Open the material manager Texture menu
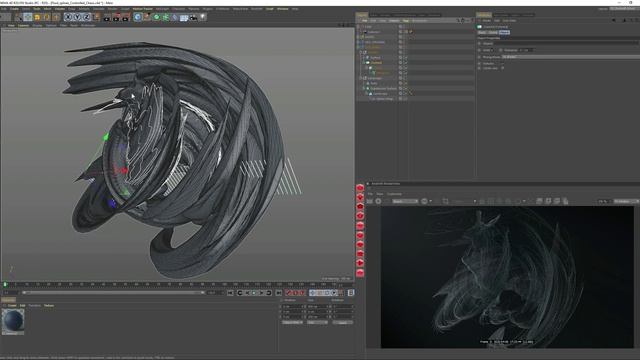The height and width of the screenshot is (360, 640). 49,305
